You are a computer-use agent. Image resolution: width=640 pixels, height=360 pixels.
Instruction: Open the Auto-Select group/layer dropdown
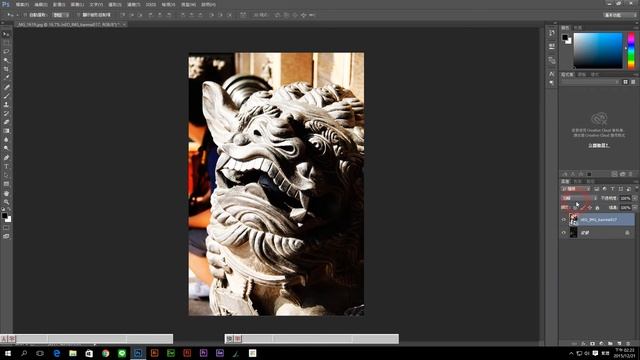61,15
